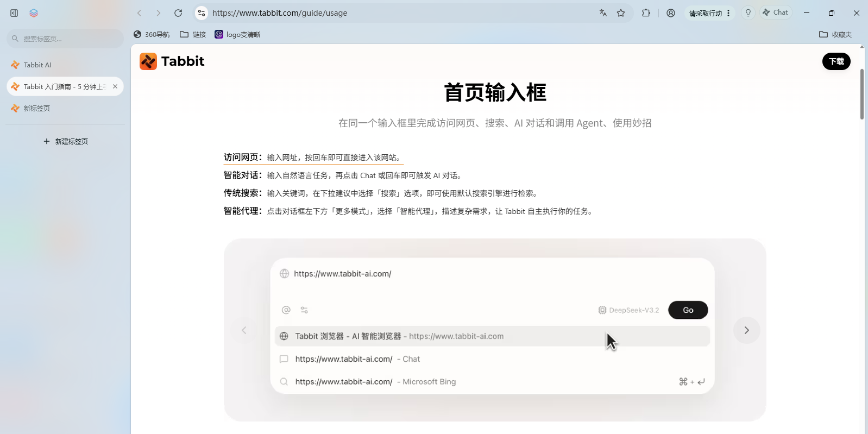The image size is (868, 434).
Task: Open the extensions puzzle icon
Action: point(646,13)
